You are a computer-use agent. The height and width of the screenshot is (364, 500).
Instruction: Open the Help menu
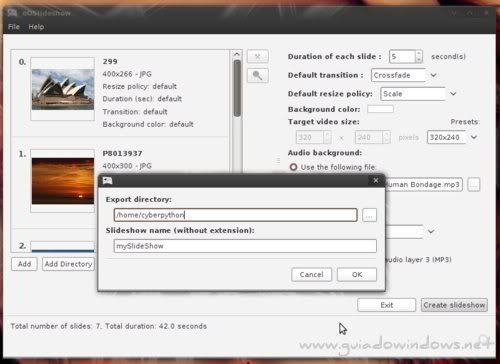[36, 27]
